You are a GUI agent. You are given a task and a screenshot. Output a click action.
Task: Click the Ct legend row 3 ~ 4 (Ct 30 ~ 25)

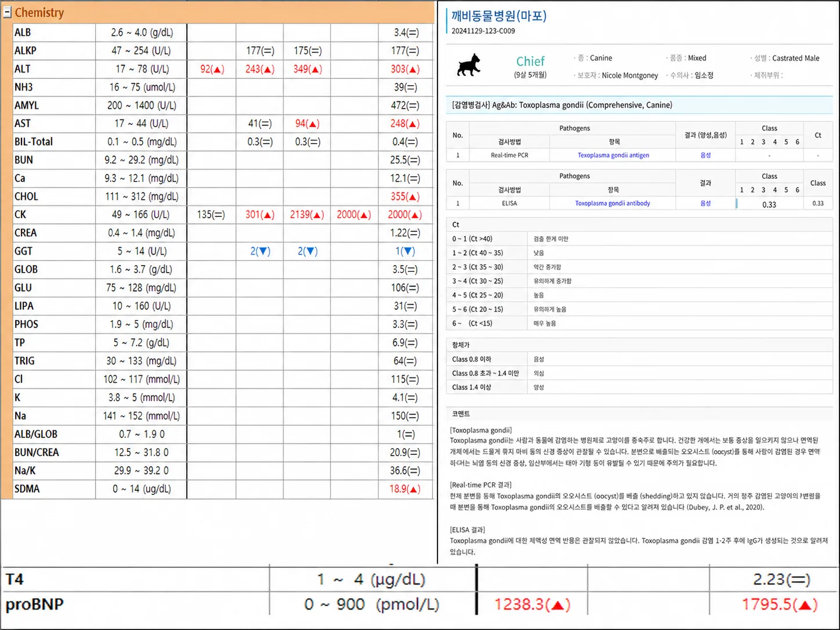639,281
